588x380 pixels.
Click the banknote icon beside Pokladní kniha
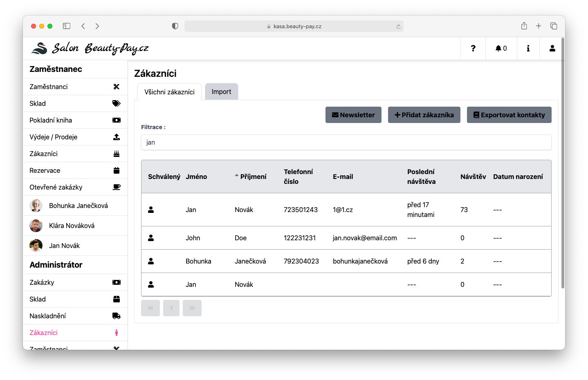point(117,120)
